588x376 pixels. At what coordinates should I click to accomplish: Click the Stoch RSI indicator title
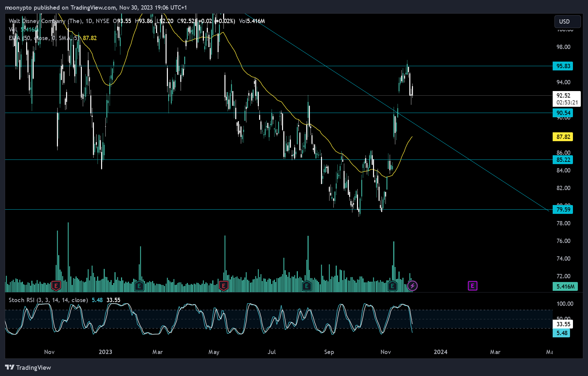pos(48,300)
